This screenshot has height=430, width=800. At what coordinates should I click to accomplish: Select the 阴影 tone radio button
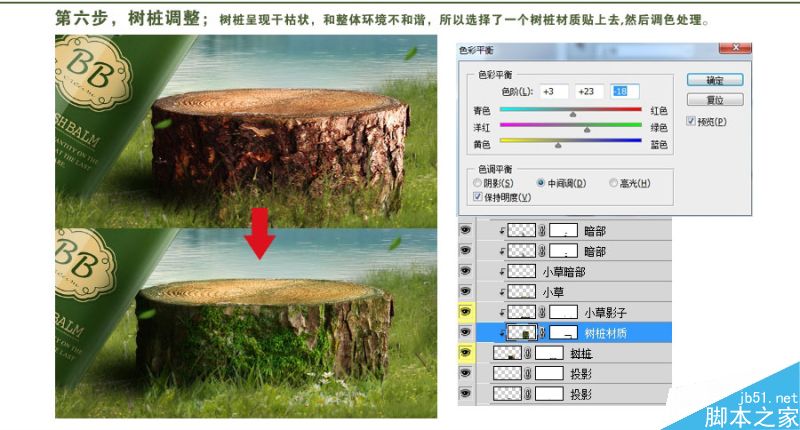478,183
